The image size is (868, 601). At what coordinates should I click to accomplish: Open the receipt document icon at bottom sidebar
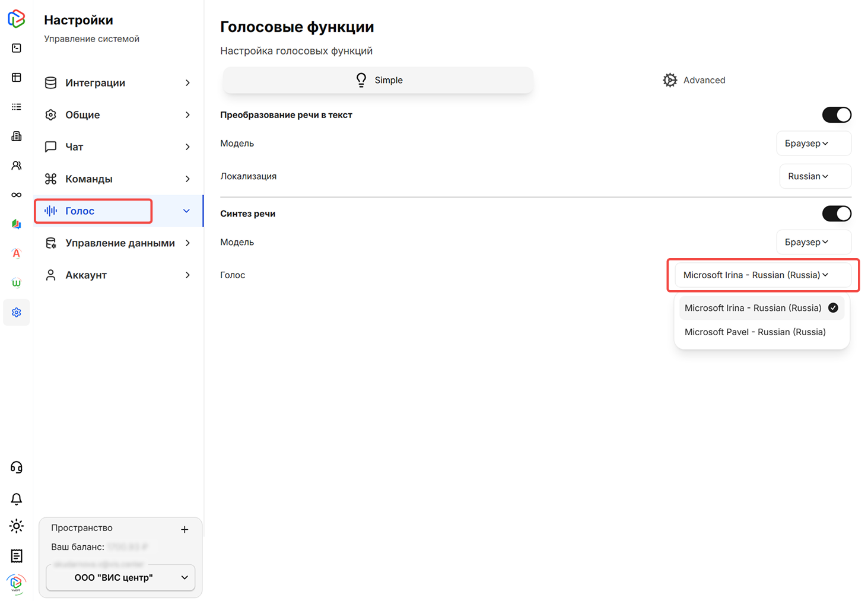[x=16, y=556]
